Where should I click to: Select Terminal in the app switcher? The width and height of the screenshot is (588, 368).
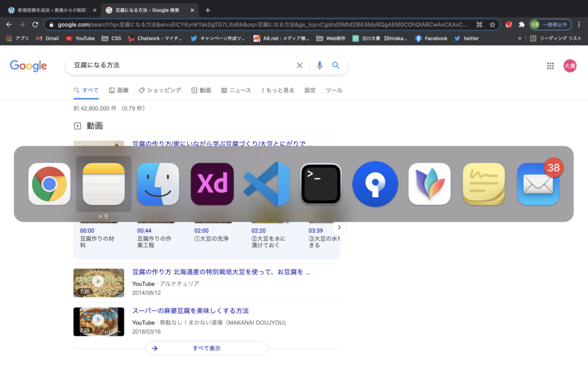[321, 184]
